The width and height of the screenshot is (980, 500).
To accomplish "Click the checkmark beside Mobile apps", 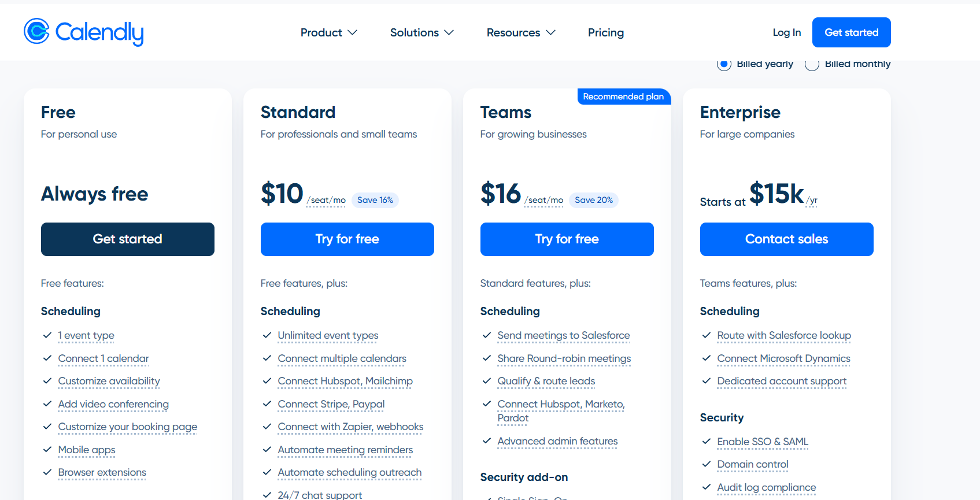I will click(x=47, y=450).
